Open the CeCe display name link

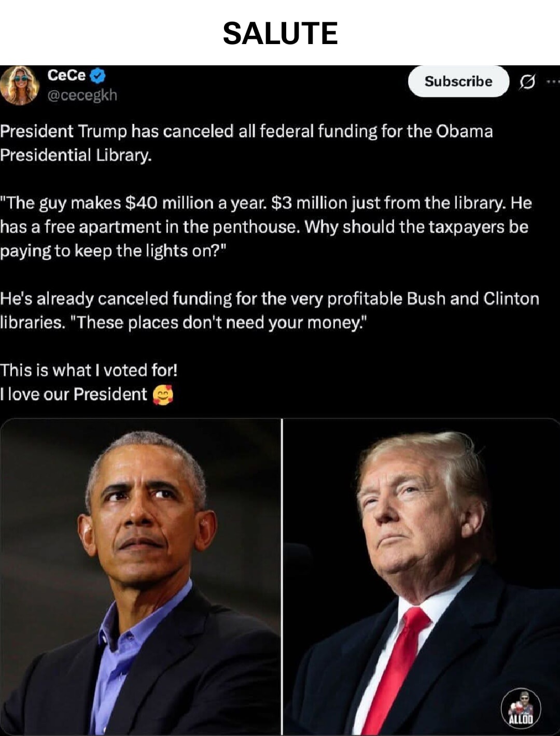pos(66,75)
